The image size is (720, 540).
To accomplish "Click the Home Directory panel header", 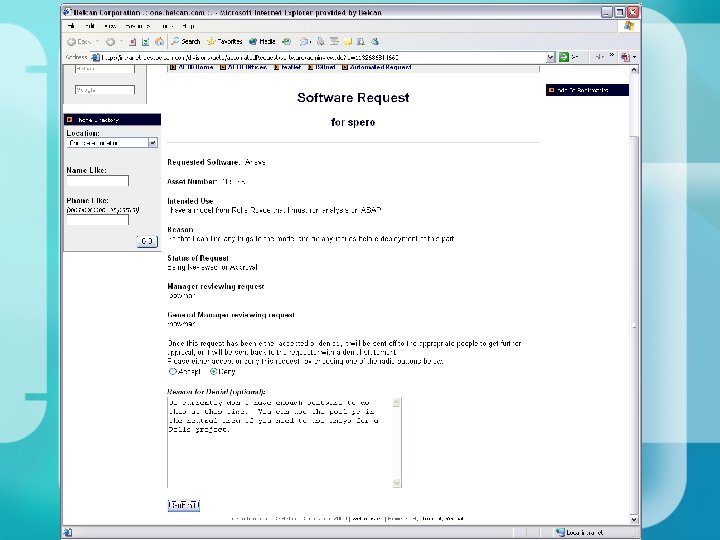I will pos(112,120).
